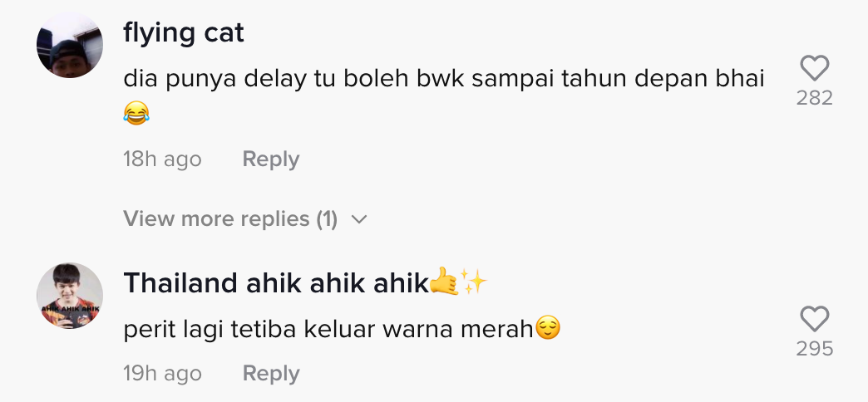Click the relieved face emoji after merah
Screen dimensions: 868x402
548,328
